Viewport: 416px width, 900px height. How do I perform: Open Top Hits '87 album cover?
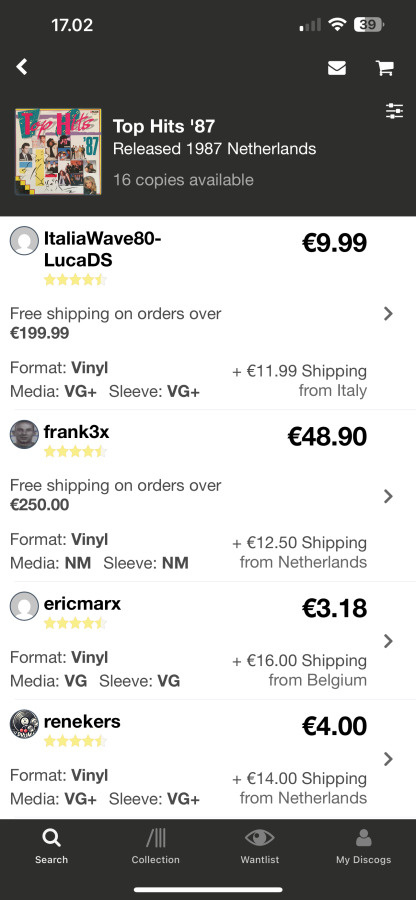tap(58, 152)
